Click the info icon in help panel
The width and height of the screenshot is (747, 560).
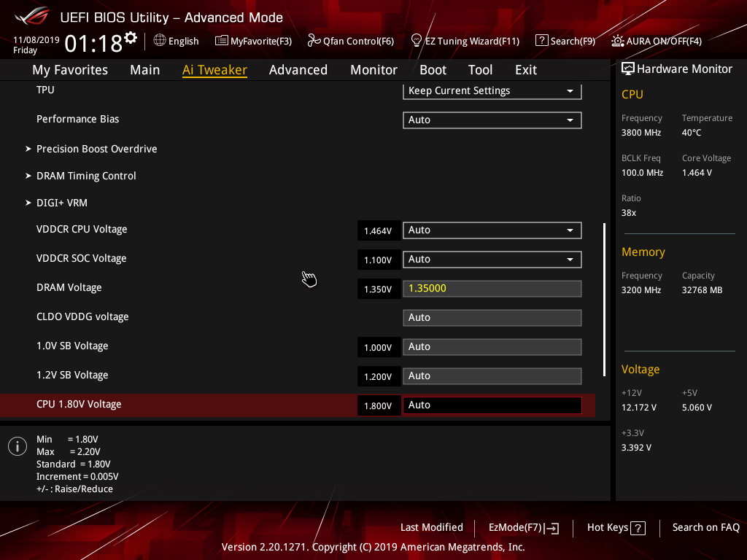[18, 446]
